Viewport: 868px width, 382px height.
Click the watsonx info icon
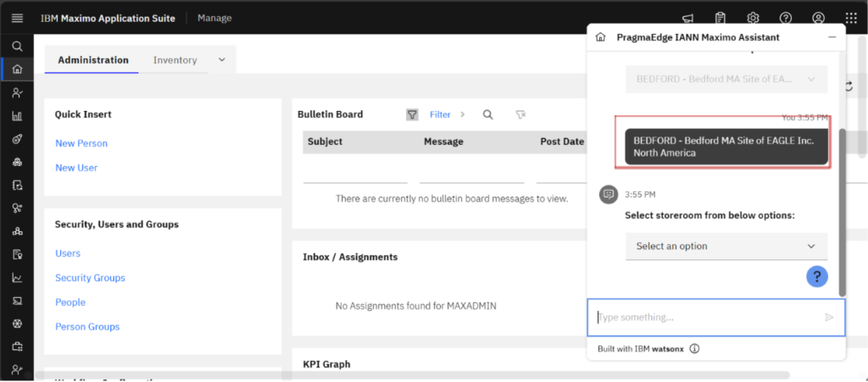(695, 349)
